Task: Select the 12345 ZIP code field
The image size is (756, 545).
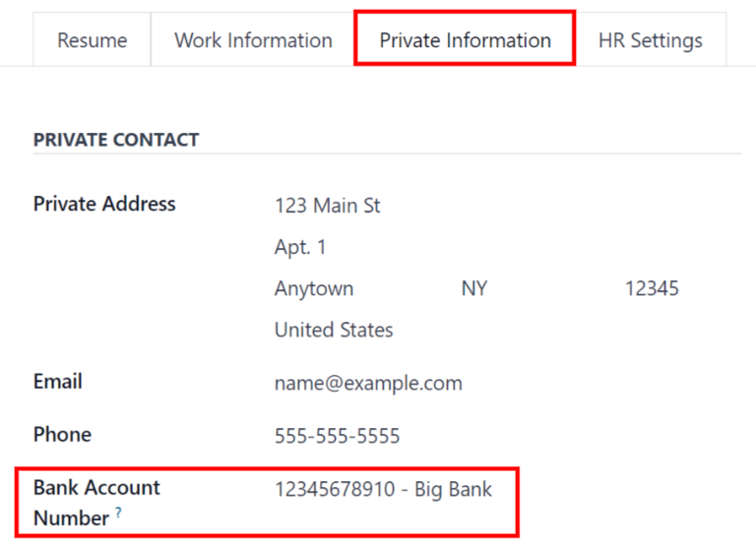Action: point(652,289)
